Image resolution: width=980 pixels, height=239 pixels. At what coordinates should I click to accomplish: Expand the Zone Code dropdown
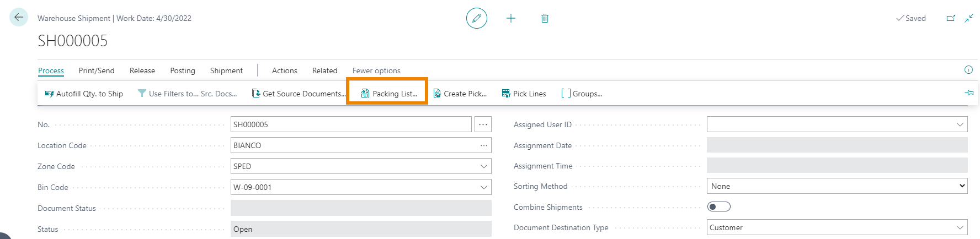483,166
